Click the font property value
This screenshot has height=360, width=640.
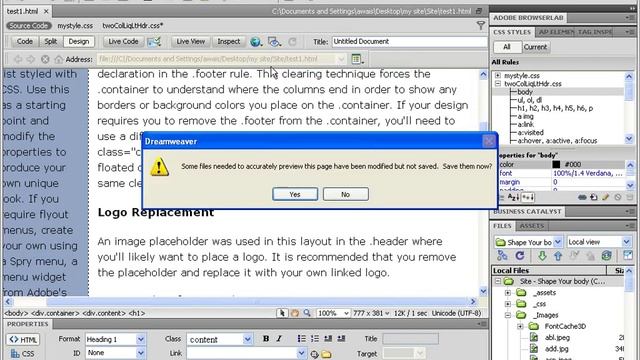588,173
